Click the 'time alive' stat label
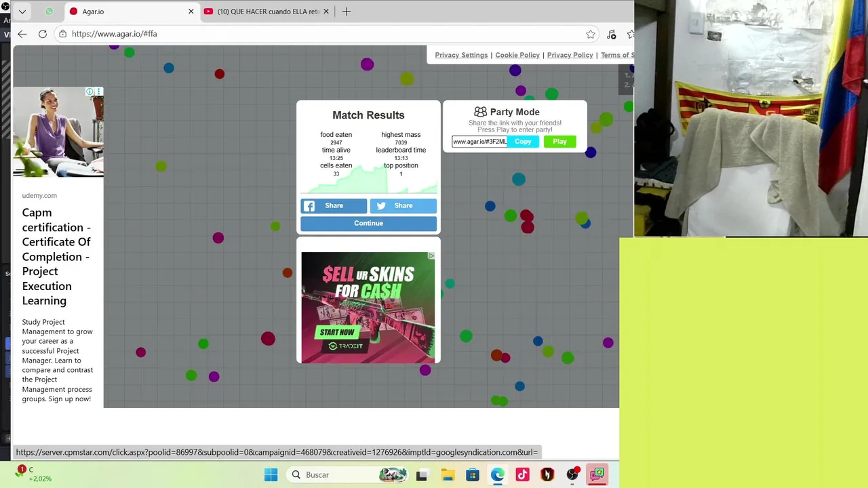868x488 pixels. pyautogui.click(x=336, y=150)
